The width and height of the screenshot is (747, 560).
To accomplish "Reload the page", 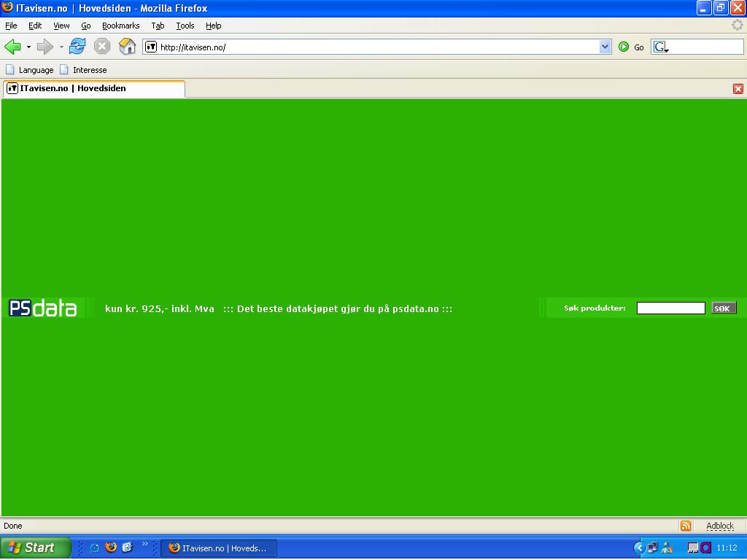I will pos(77,47).
